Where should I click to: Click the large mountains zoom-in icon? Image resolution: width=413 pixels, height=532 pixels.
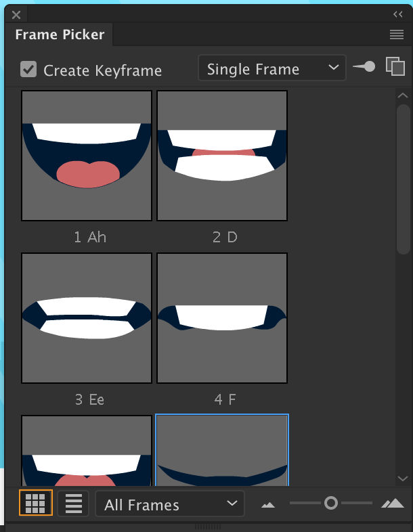392,503
